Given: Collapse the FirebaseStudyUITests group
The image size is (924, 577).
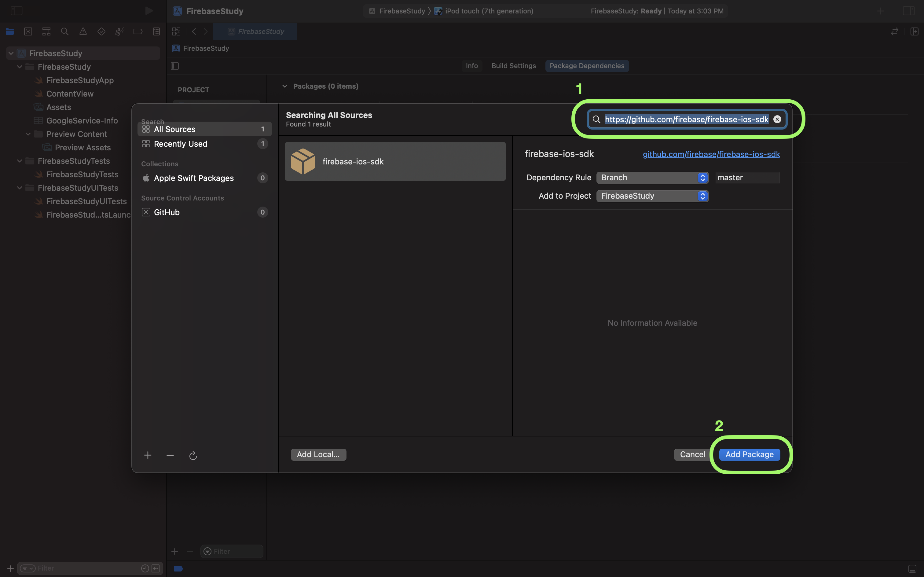Looking at the screenshot, I should coord(20,188).
